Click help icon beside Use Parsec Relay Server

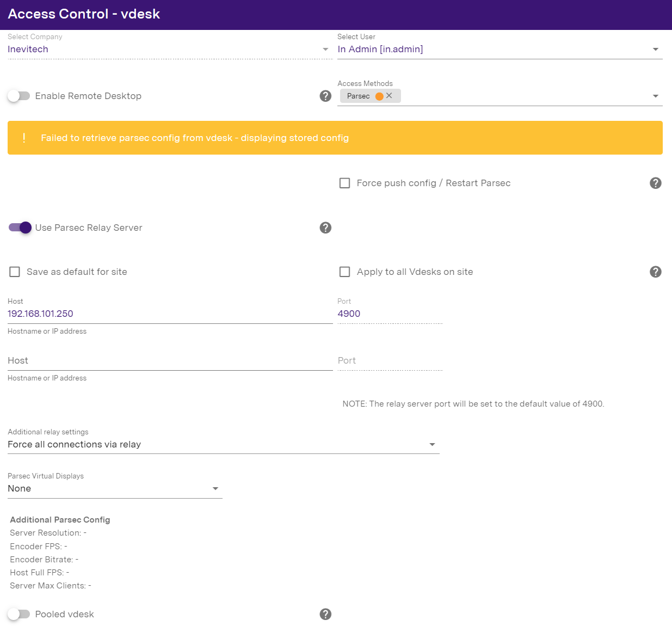pyautogui.click(x=325, y=228)
